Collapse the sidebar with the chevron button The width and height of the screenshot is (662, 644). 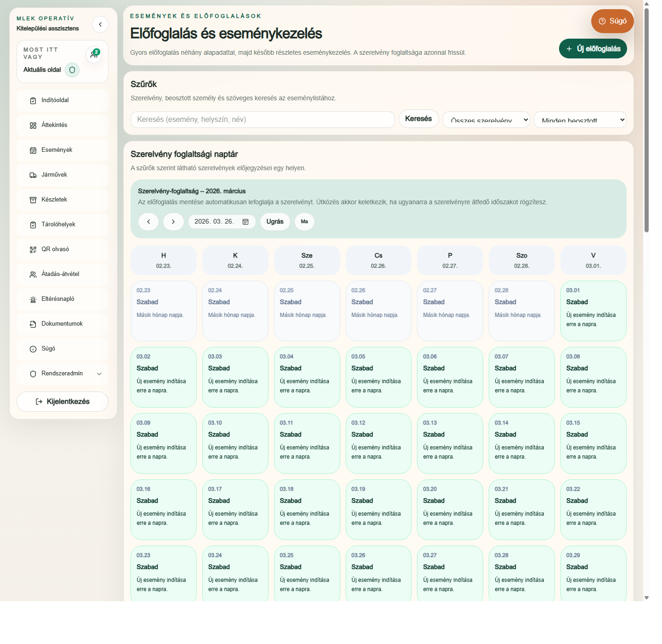point(100,24)
